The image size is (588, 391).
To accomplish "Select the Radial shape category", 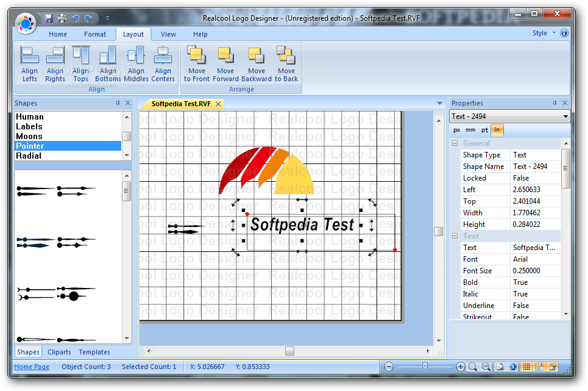I will tap(68, 156).
